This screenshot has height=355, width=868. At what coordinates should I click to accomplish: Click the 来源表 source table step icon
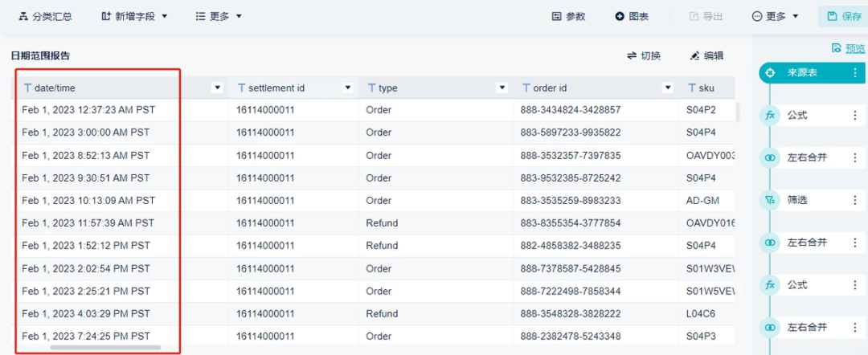click(x=770, y=72)
